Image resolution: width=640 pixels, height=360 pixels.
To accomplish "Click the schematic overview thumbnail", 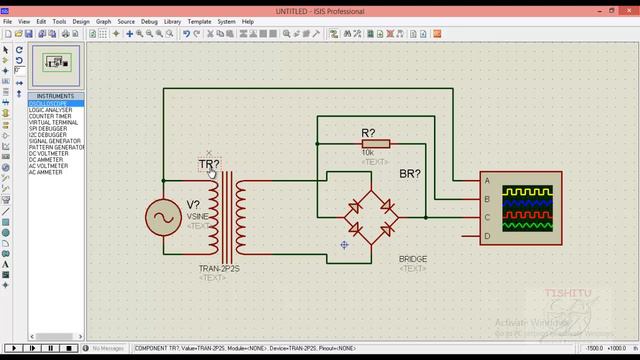I will 56,66.
